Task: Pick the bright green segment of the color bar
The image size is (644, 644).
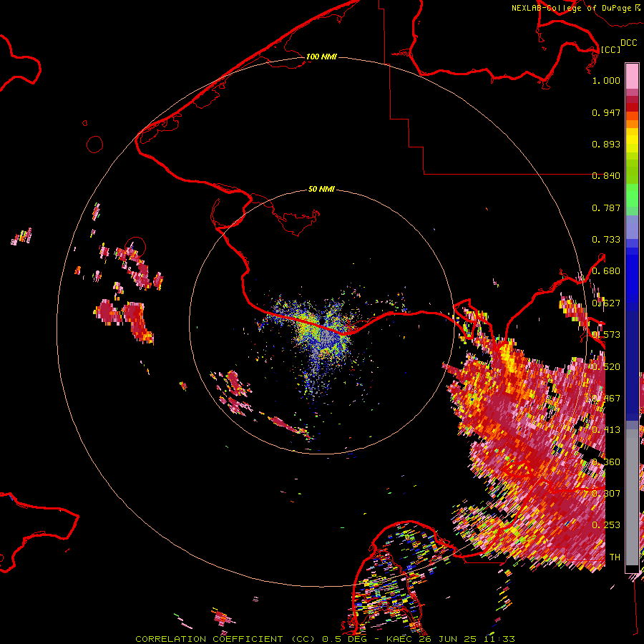Action: tap(632, 195)
